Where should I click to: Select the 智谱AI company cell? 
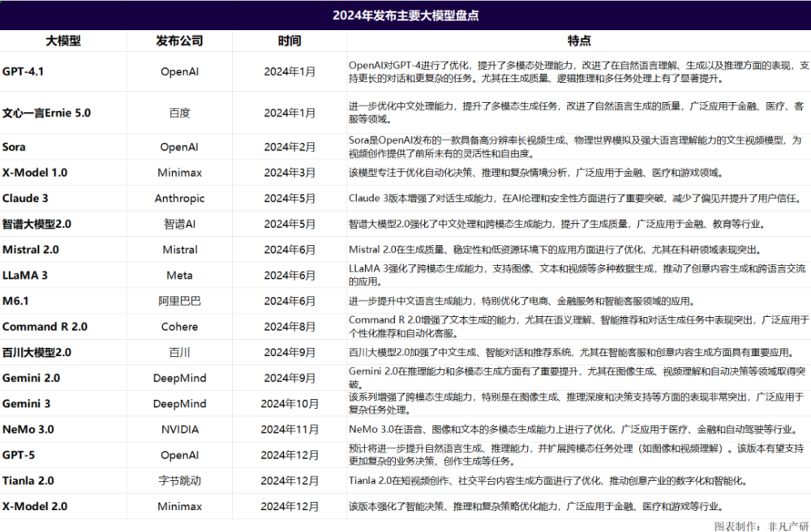tap(179, 225)
